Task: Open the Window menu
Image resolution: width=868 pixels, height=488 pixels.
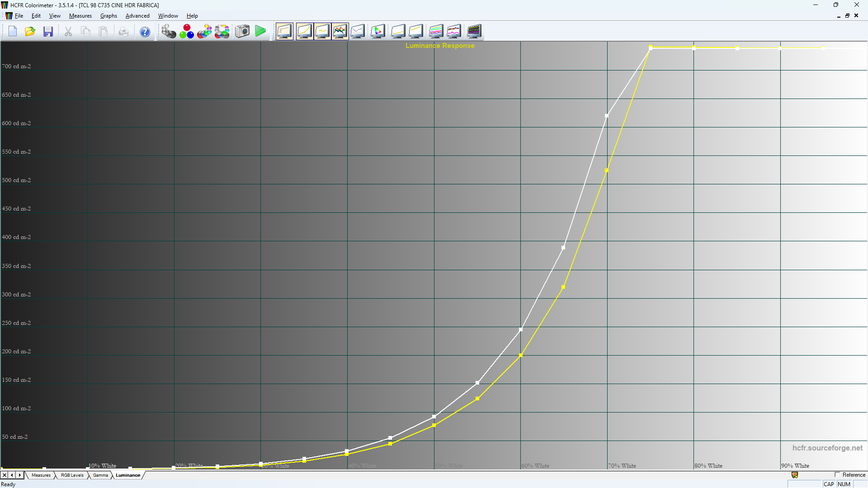Action: pos(168,16)
